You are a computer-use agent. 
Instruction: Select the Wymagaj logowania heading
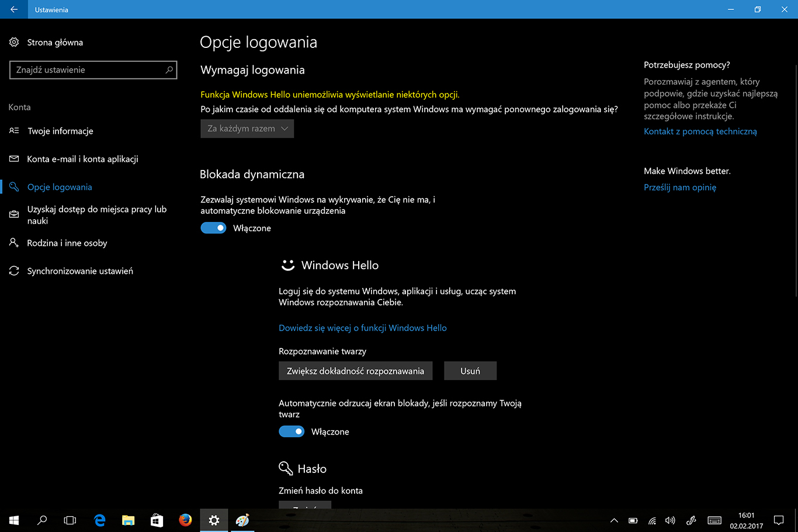pos(252,70)
